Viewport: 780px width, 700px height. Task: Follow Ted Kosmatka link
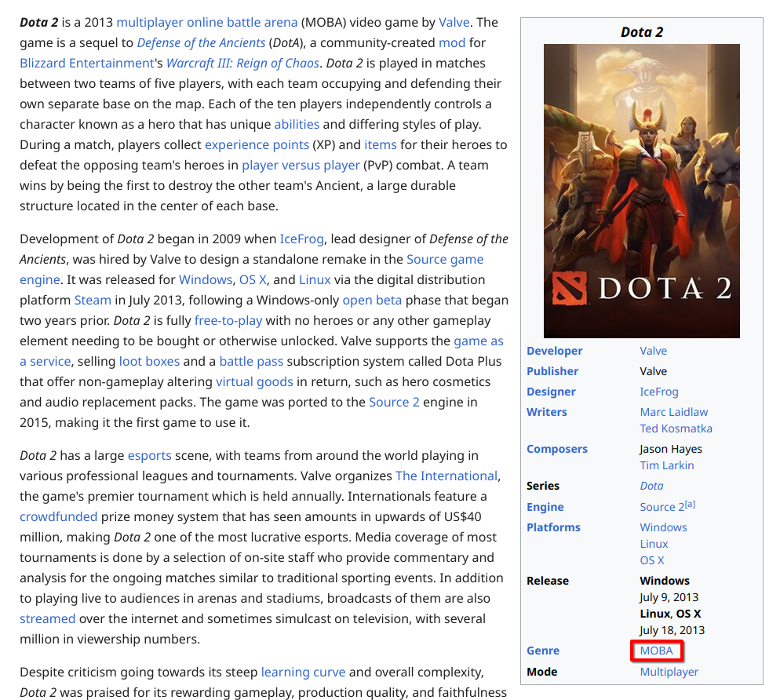[x=676, y=428]
